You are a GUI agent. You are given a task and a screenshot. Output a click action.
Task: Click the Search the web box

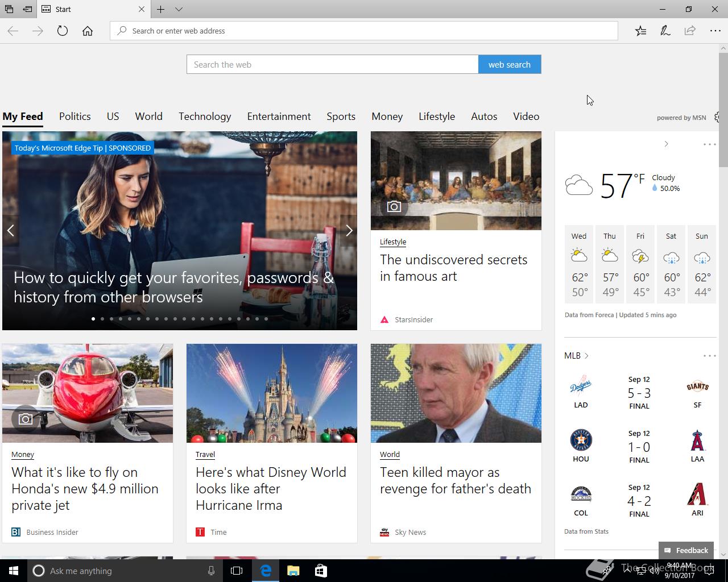(333, 64)
